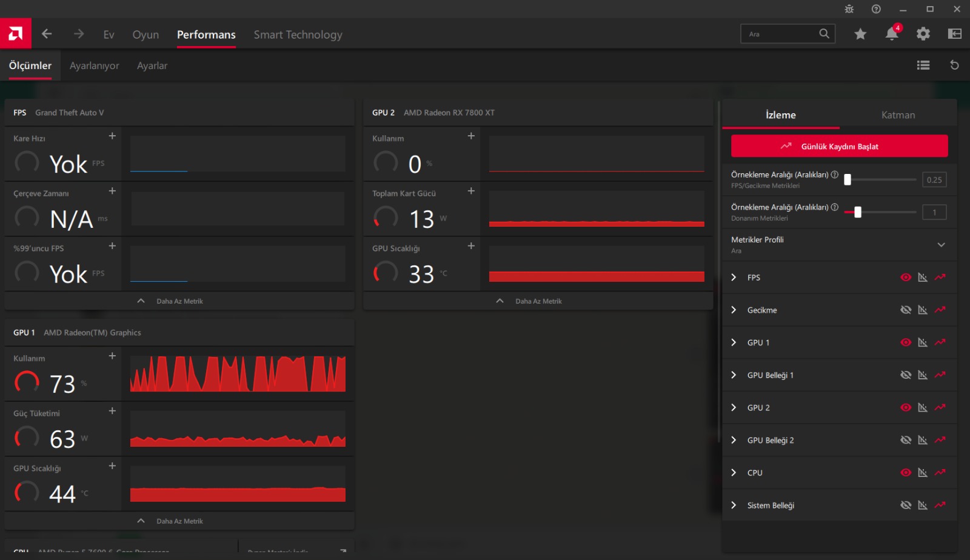This screenshot has width=970, height=560.
Task: Expand the GPU 1 metrics group
Action: 734,342
